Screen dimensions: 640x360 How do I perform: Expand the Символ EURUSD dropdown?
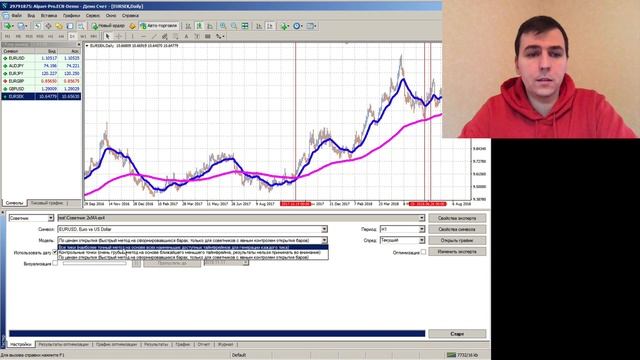[324, 229]
